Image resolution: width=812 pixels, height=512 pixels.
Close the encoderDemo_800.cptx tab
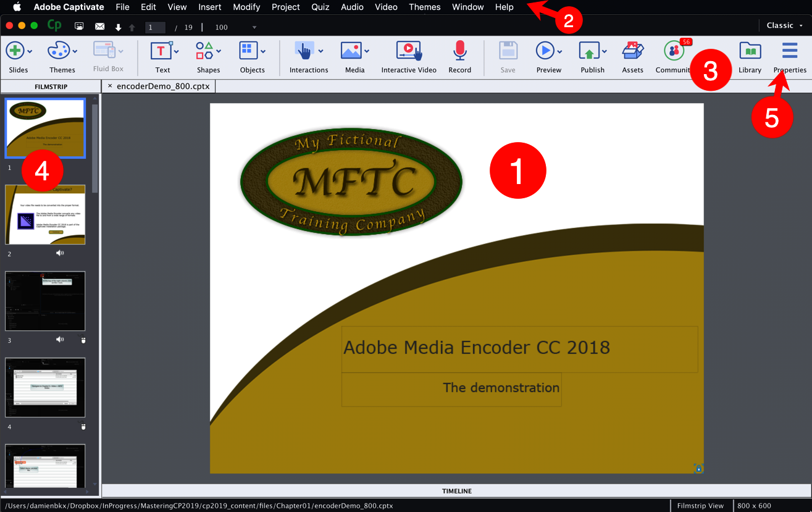click(109, 86)
